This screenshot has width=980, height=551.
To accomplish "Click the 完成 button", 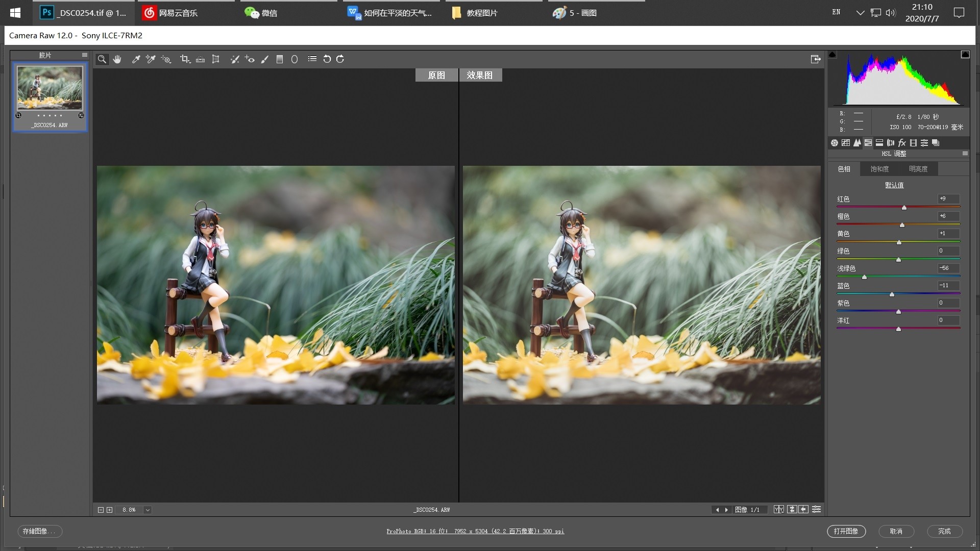I will click(x=945, y=531).
